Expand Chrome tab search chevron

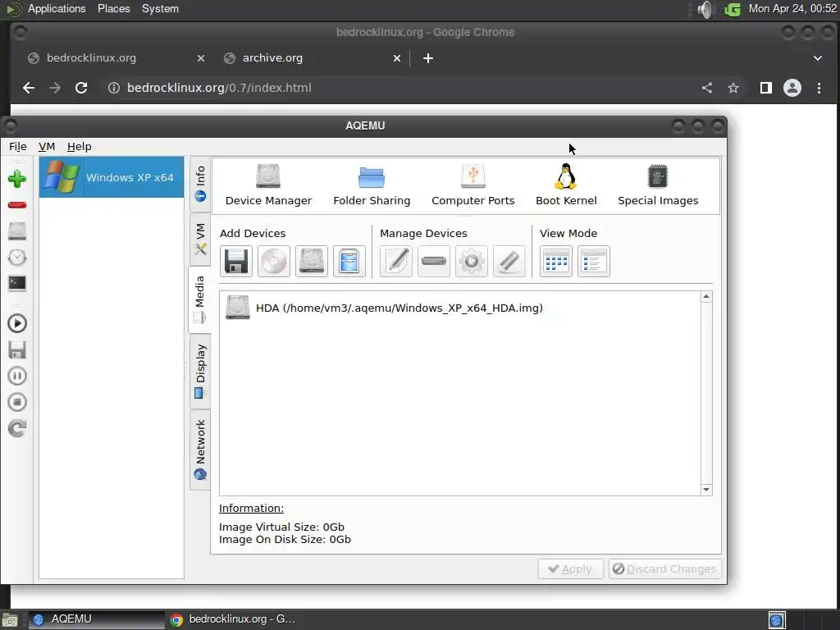point(818,58)
